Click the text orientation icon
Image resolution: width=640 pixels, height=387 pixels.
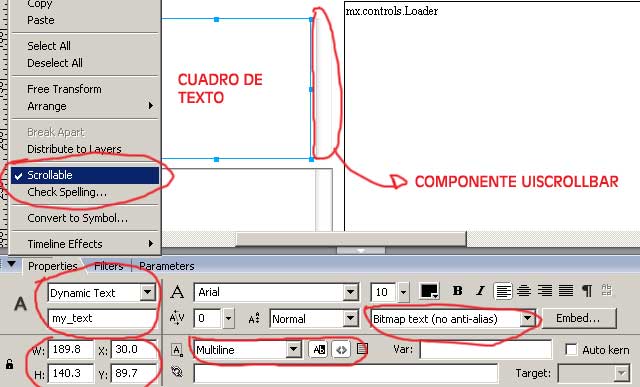(607, 290)
